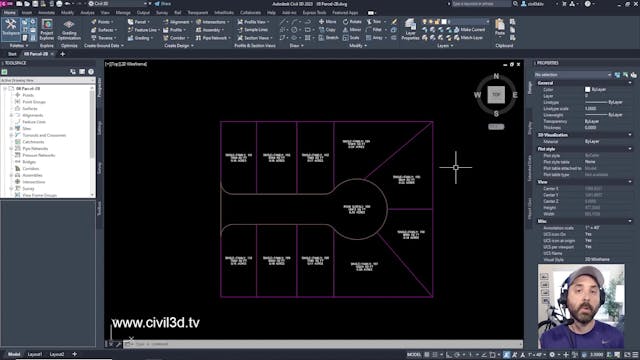The width and height of the screenshot is (640, 360).
Task: Click the Share button in quick access bar
Action: (163, 4)
